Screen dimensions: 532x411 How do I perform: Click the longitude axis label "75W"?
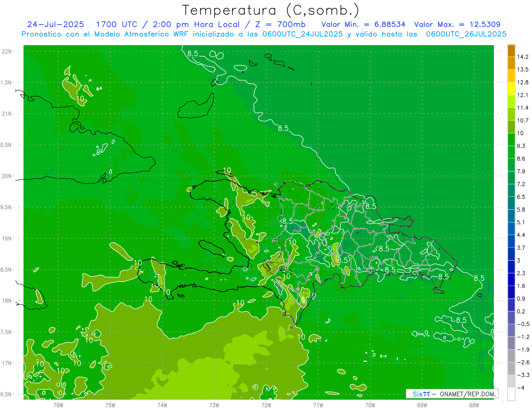(x=110, y=405)
